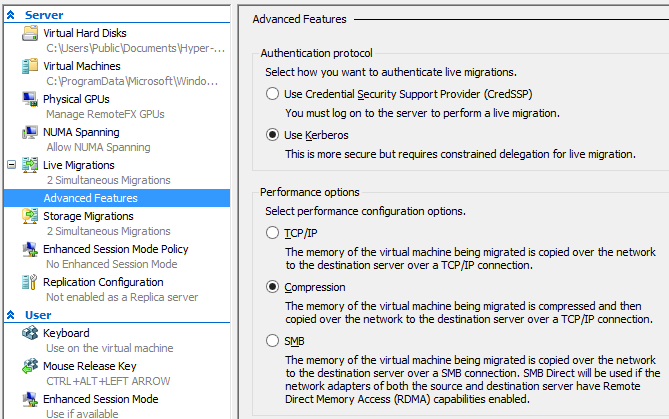
Task: Click the Mouse Release Key icon
Action: [30, 366]
